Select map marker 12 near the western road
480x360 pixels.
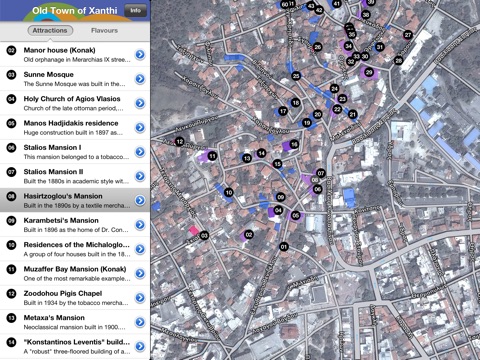[179, 142]
